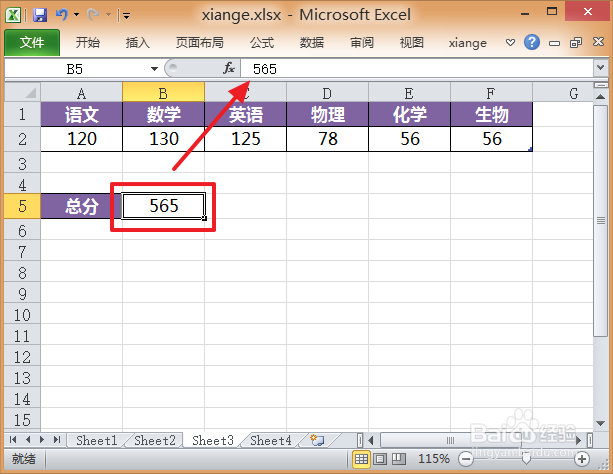This screenshot has height=474, width=613.
Task: Go to first sheet tab navigation arrow
Action: 13,440
